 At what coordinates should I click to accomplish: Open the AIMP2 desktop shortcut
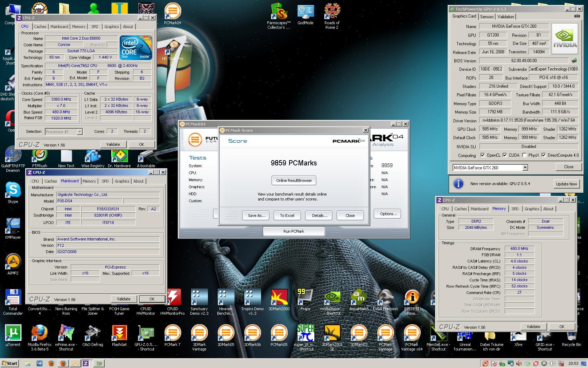[13, 264]
